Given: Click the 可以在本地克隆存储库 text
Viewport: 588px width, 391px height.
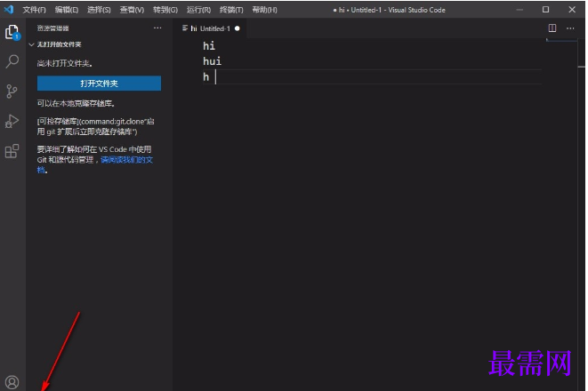Looking at the screenshot, I should coord(76,103).
